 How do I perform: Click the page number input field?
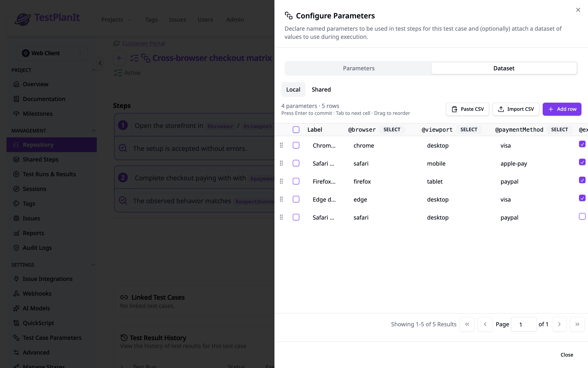pos(524,324)
